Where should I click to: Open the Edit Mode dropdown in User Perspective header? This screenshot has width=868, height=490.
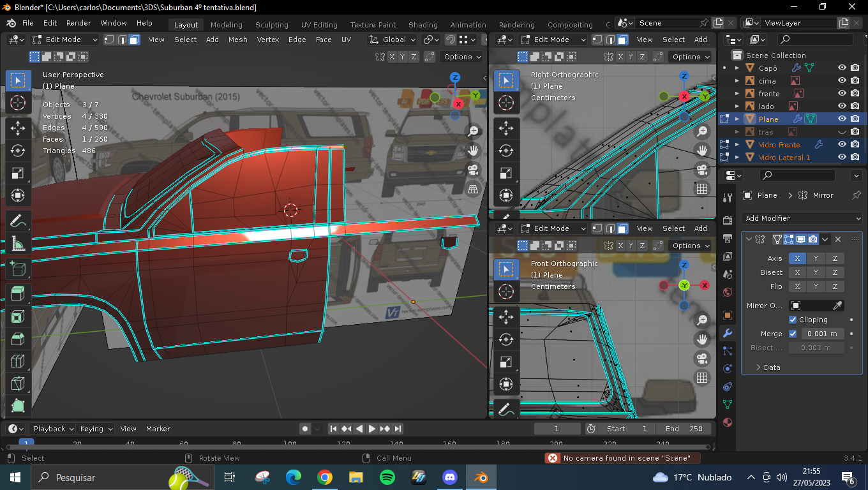pyautogui.click(x=65, y=40)
